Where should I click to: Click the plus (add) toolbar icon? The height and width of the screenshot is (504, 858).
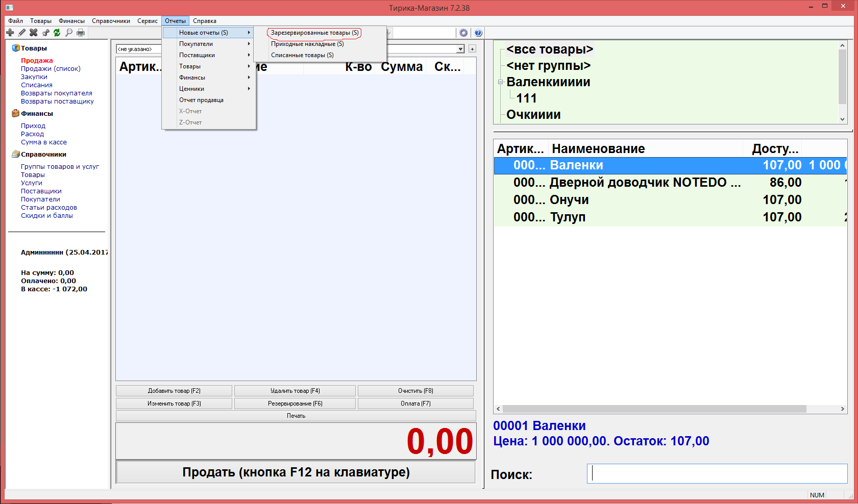(x=10, y=33)
